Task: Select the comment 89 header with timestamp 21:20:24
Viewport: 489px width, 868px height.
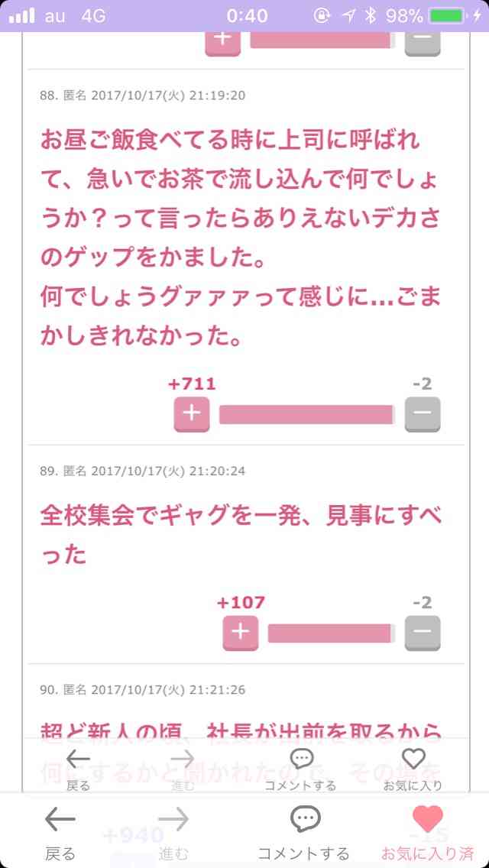Action: (x=143, y=471)
